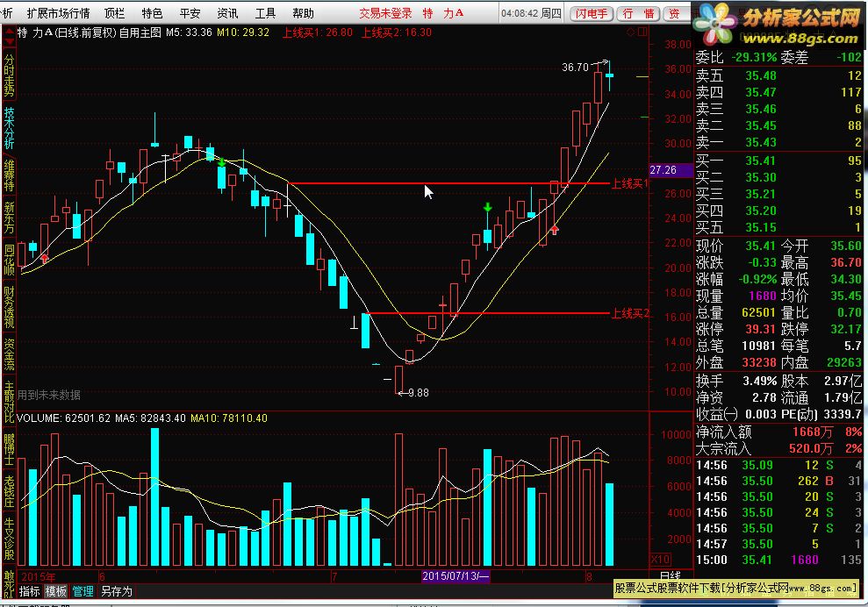Click the 交易未登录 status link
Screen dimensions: 868x607
[x=385, y=13]
